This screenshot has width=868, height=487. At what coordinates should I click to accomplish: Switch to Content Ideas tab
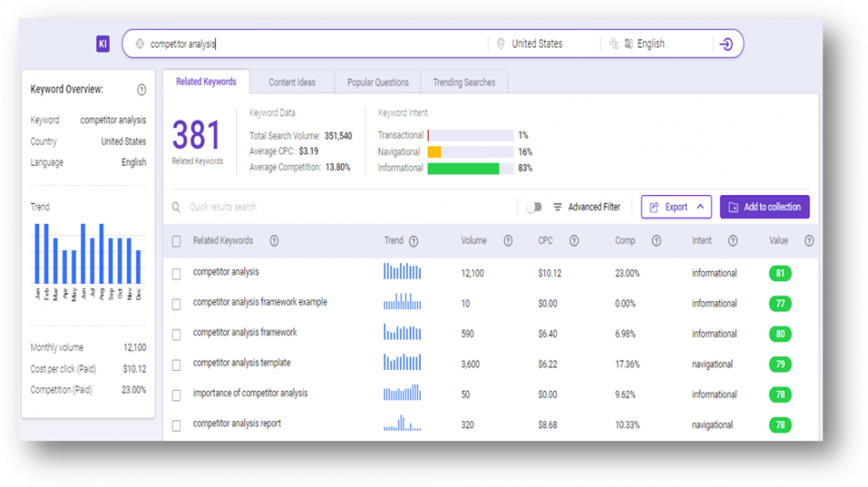pos(292,82)
